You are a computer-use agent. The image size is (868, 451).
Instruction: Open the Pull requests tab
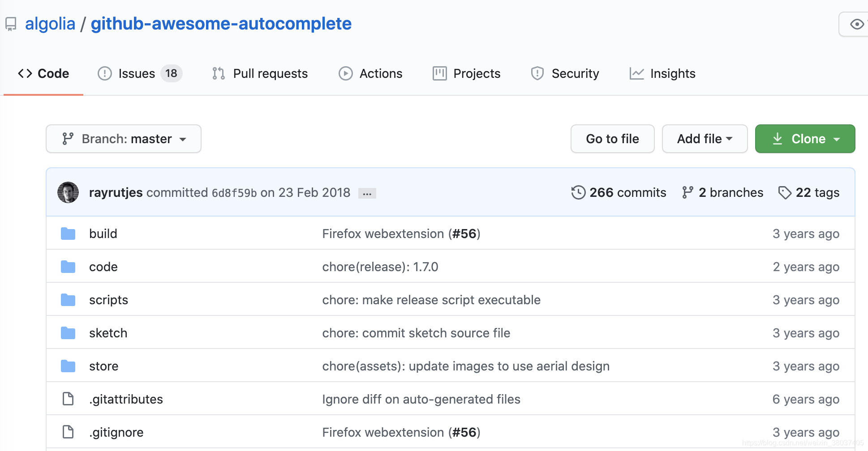[x=260, y=73]
